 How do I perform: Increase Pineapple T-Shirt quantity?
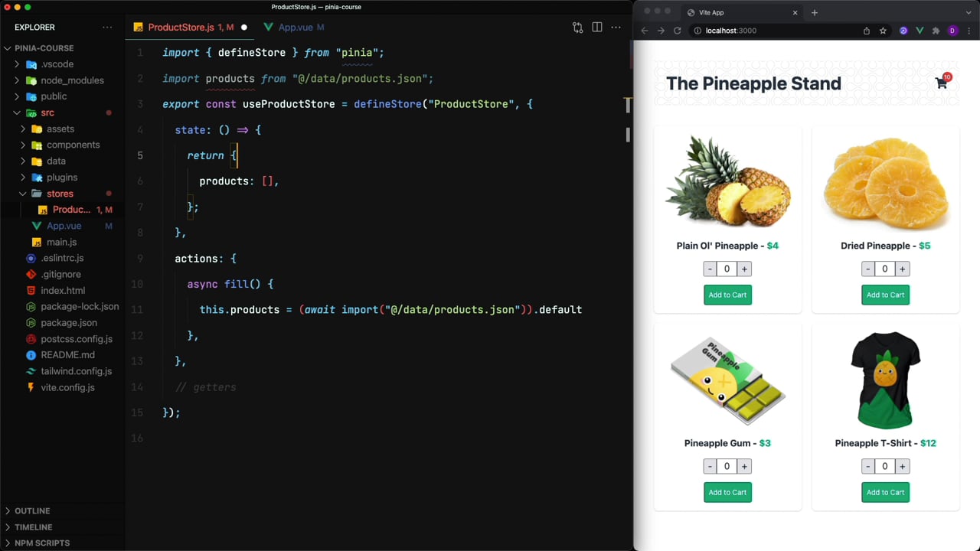coord(902,466)
